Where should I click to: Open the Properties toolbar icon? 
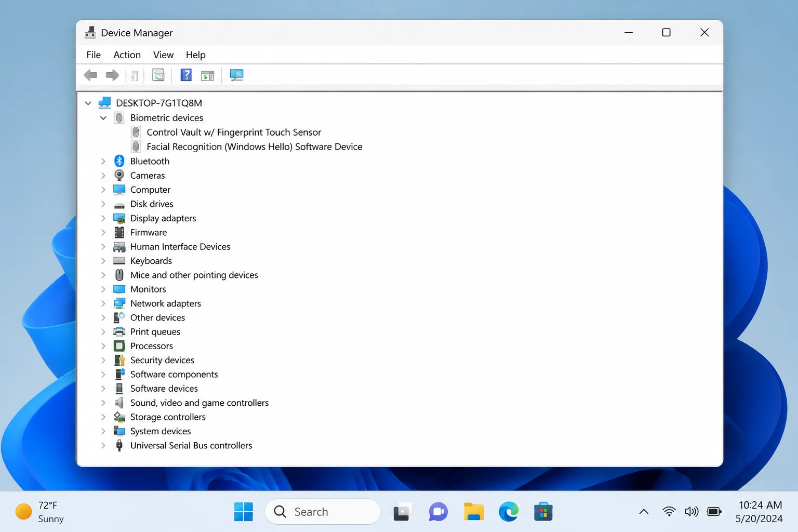[x=158, y=75]
